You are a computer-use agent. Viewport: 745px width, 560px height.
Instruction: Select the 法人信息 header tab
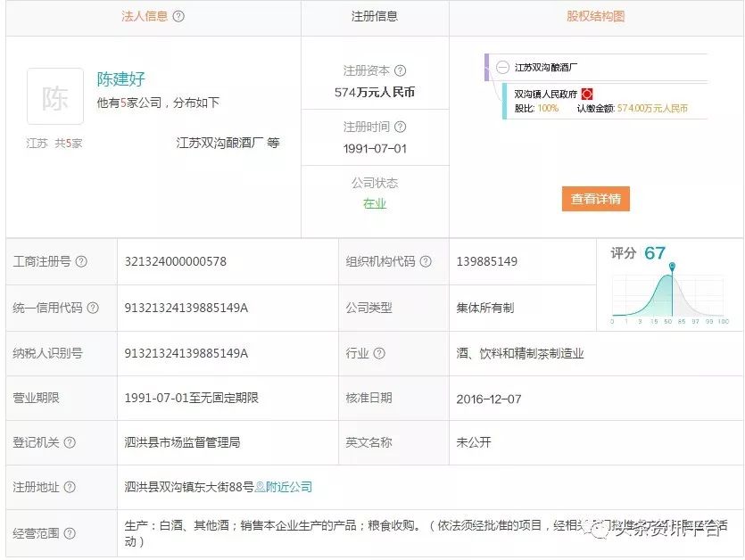coord(144,17)
